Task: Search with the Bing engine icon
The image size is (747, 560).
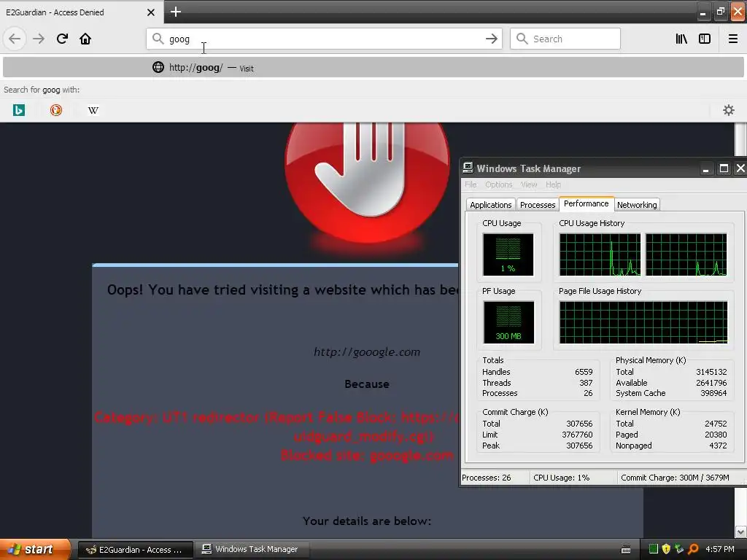Action: point(18,111)
